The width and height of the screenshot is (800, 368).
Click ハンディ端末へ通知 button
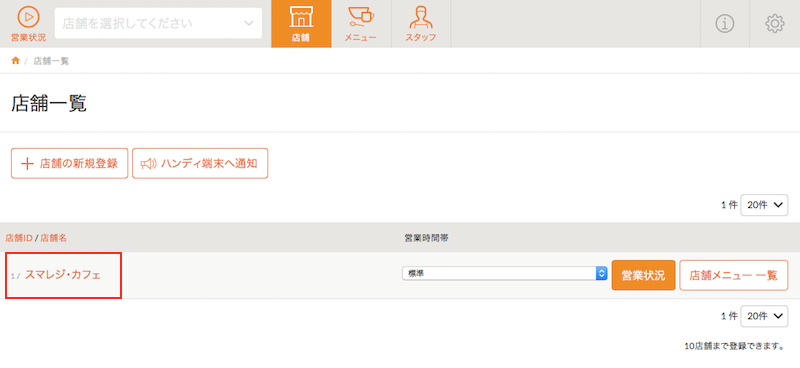(x=200, y=164)
